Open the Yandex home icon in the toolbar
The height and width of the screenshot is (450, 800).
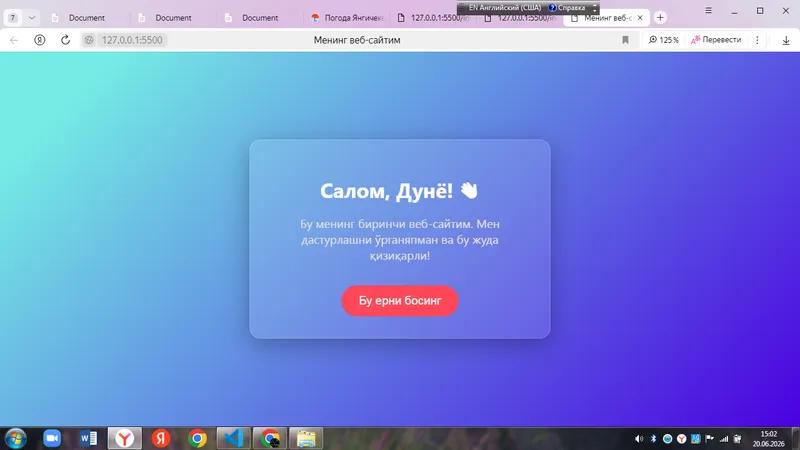click(40, 40)
